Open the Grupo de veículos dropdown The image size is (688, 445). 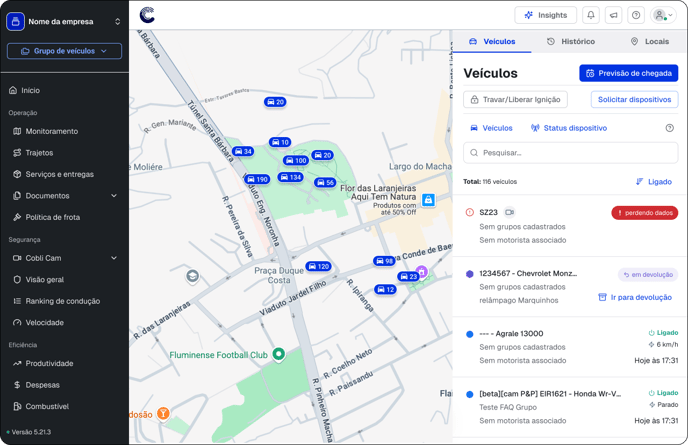(64, 51)
